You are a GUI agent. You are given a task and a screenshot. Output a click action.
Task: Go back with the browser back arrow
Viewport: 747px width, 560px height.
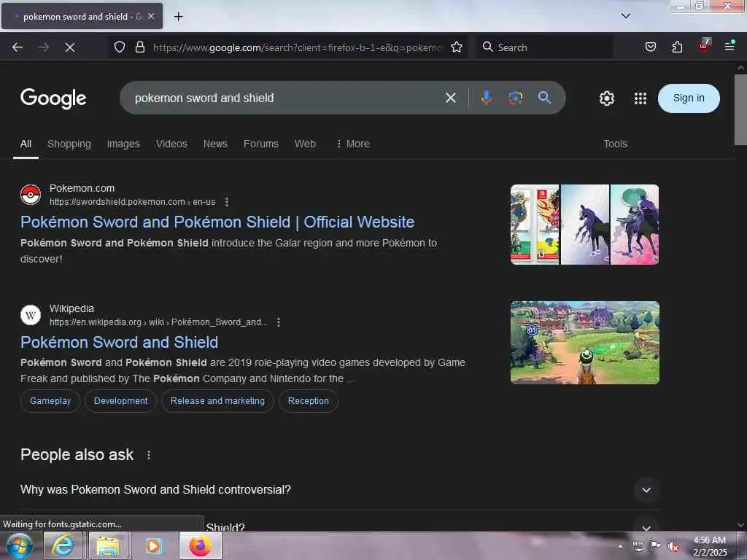tap(18, 47)
